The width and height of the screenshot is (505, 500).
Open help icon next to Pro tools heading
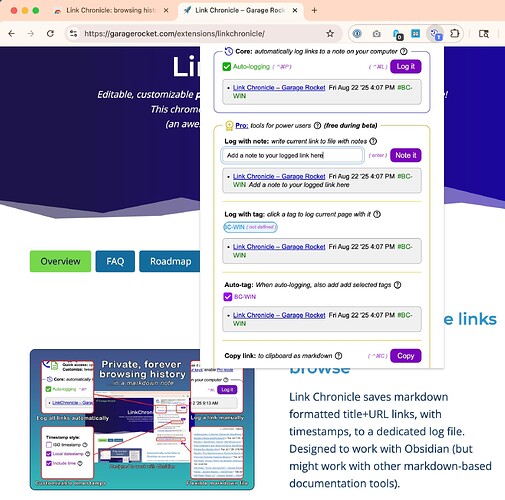[x=317, y=126]
